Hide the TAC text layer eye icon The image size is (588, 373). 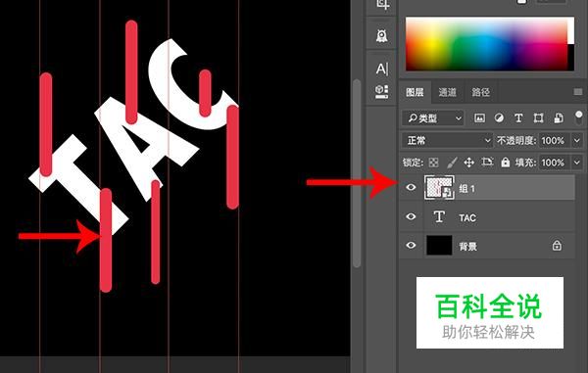411,216
